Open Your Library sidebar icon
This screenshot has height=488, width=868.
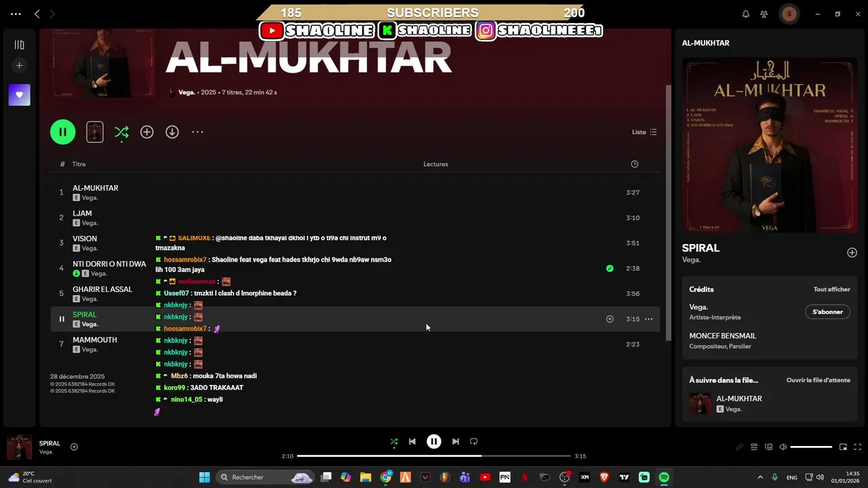pyautogui.click(x=19, y=45)
